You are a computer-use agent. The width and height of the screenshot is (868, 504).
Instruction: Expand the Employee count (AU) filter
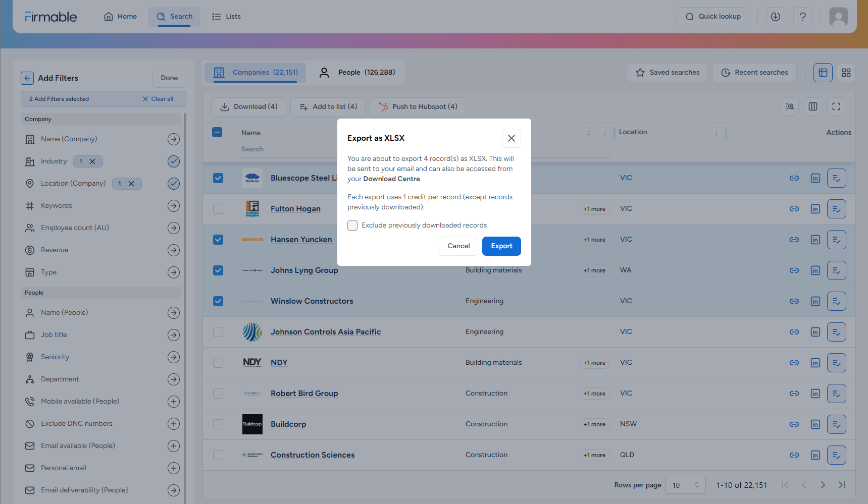[x=174, y=228]
